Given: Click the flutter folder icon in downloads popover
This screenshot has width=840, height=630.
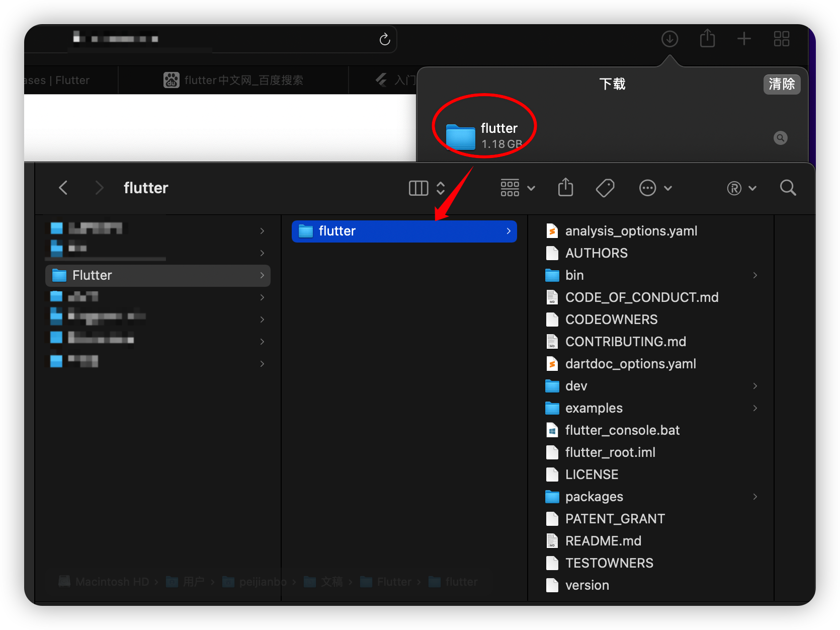Looking at the screenshot, I should coord(460,136).
